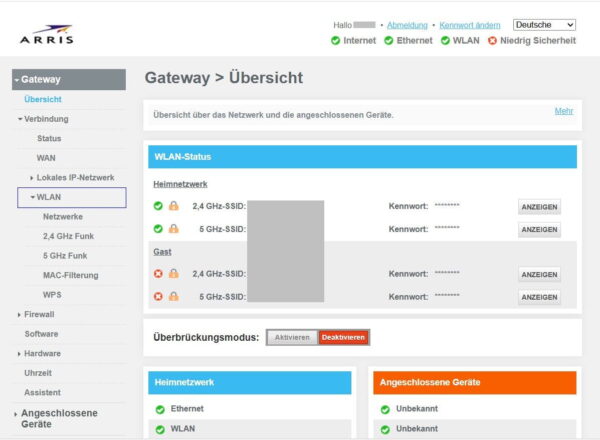Show password for Heimnetzwerk 5 GHz-SSID
Image resolution: width=600 pixels, height=440 pixels.
[539, 230]
